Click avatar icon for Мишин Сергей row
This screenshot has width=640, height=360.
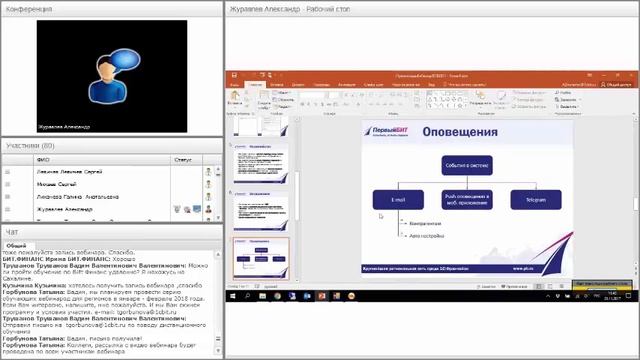coord(209,184)
